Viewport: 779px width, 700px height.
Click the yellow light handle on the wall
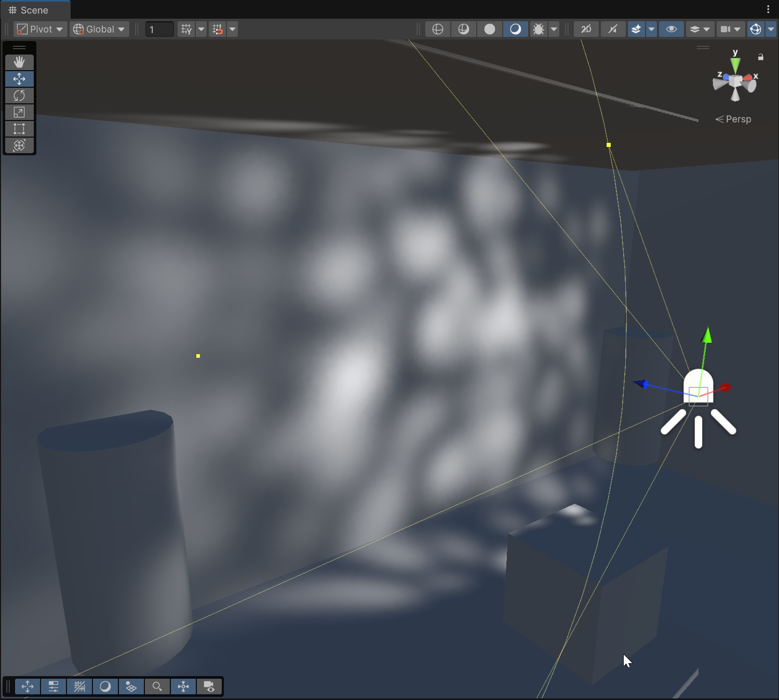tap(198, 356)
